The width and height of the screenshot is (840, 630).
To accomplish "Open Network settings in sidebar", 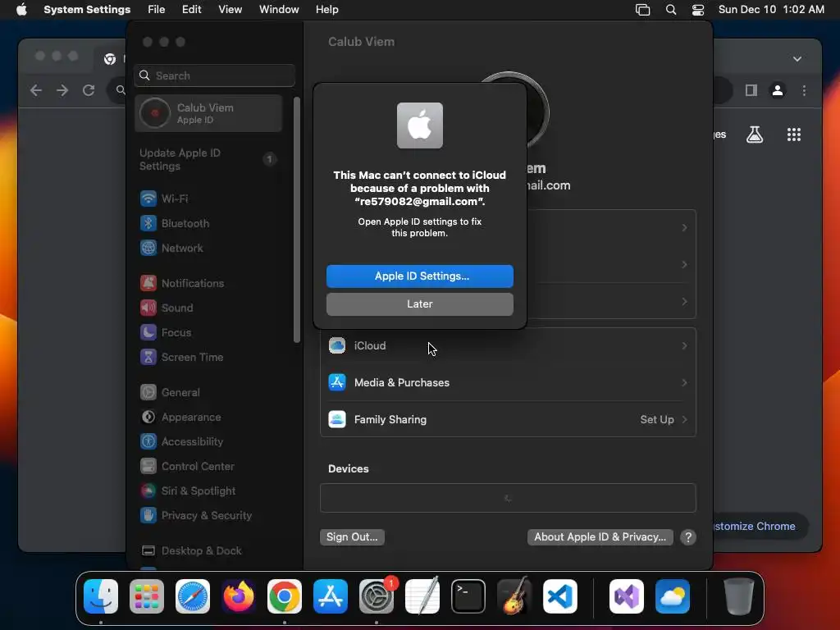I will pos(208,248).
